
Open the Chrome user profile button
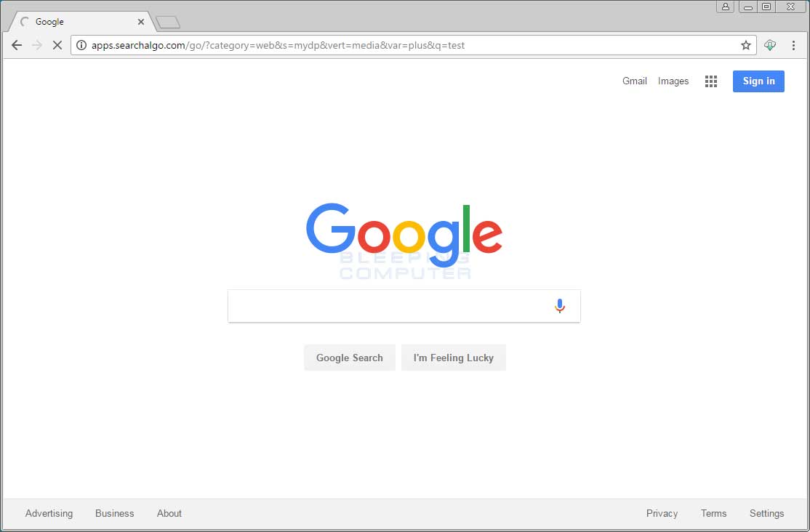[x=725, y=7]
